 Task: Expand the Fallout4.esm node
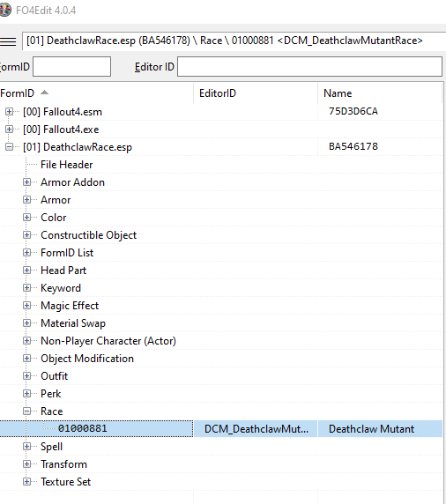pyautogui.click(x=10, y=112)
